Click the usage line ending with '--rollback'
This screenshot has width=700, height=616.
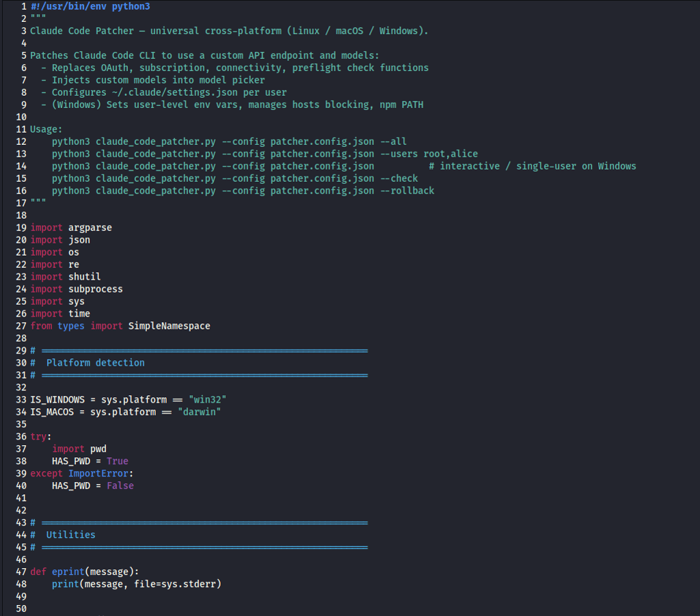click(x=243, y=191)
